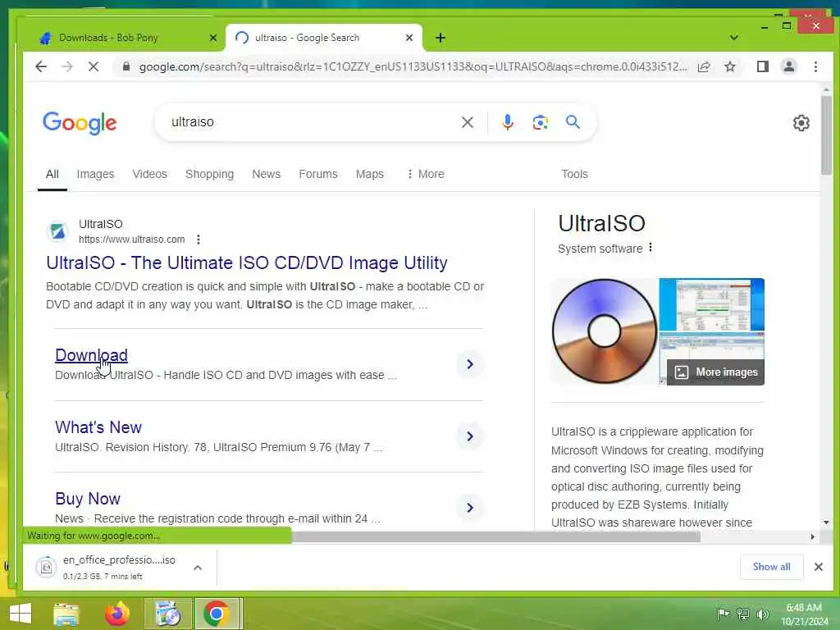Open Action Center flag icon in tray
Image resolution: width=840 pixels, height=630 pixels.
pos(723,614)
